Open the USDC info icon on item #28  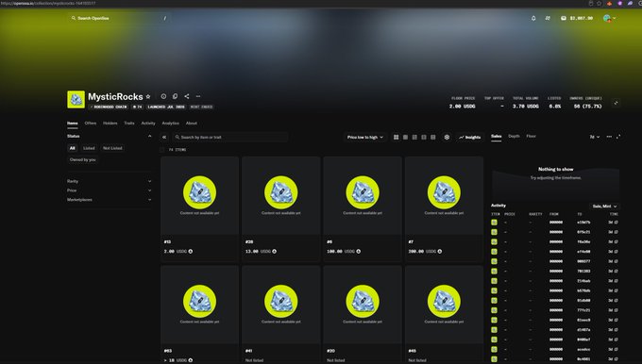tap(275, 251)
